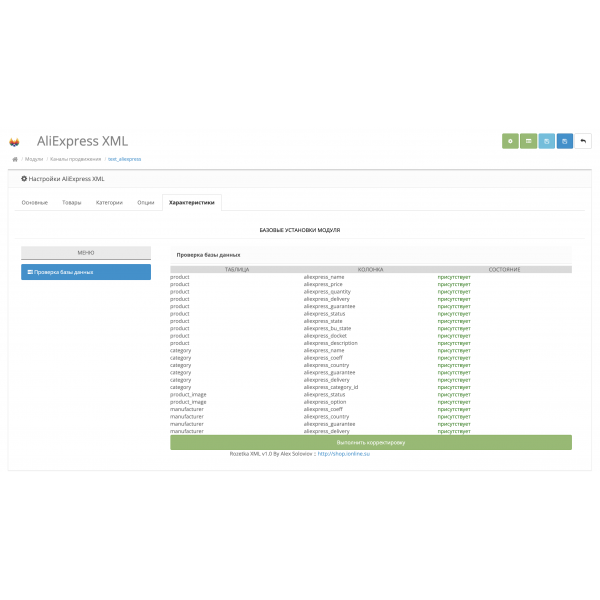Viewport: 600px width, 600px height.
Task: Click text_aliexpress breadcrumb link
Action: [x=124, y=159]
